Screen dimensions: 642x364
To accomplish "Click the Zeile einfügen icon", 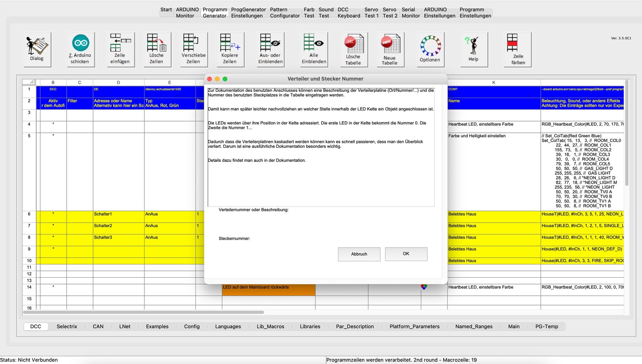I will [120, 49].
